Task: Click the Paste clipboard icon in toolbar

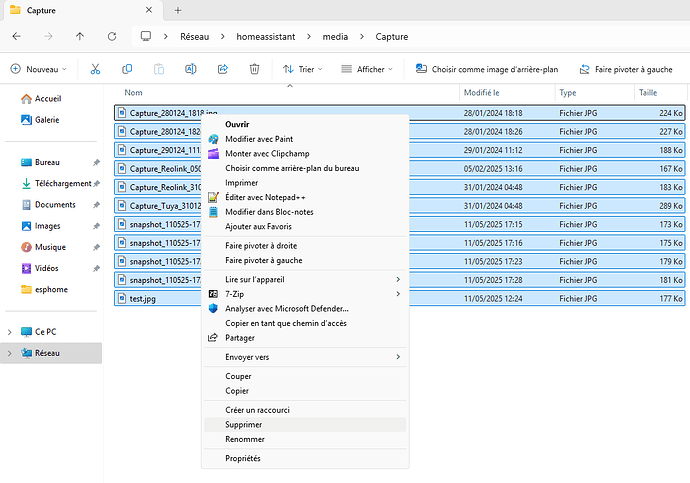Action: coord(159,69)
